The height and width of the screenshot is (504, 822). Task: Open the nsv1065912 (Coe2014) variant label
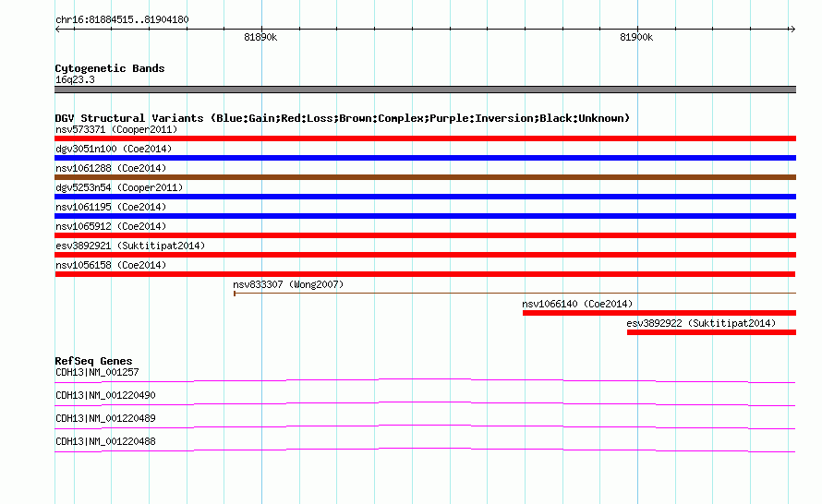tap(111, 226)
